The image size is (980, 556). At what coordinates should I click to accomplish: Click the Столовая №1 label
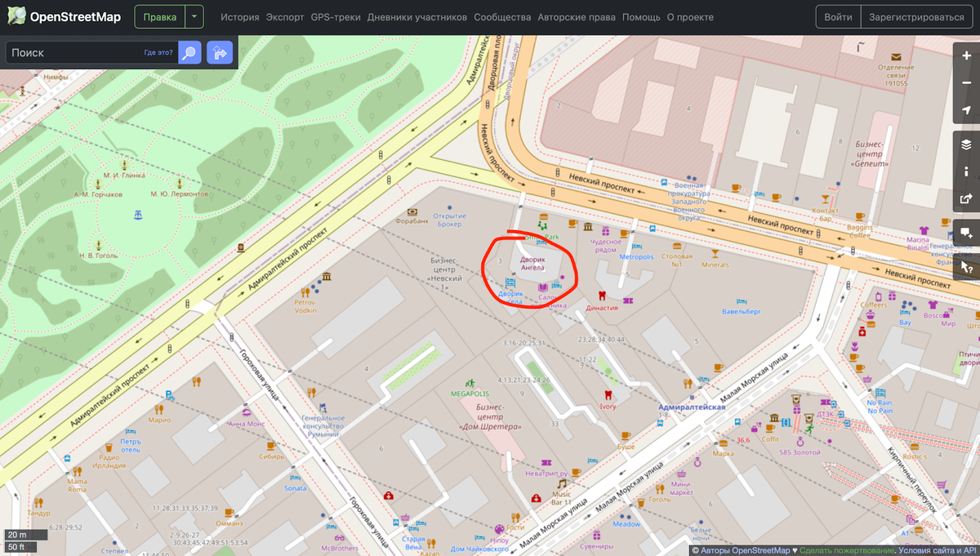[676, 260]
